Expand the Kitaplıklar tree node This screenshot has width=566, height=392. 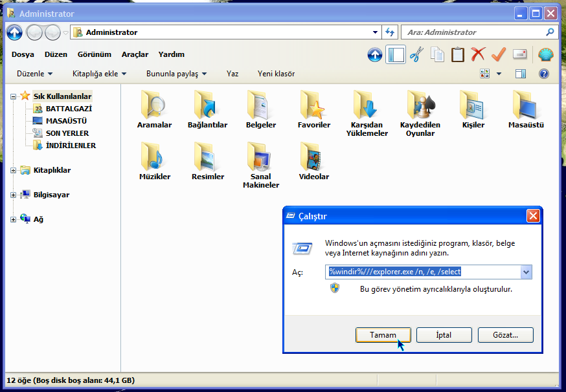(x=14, y=170)
